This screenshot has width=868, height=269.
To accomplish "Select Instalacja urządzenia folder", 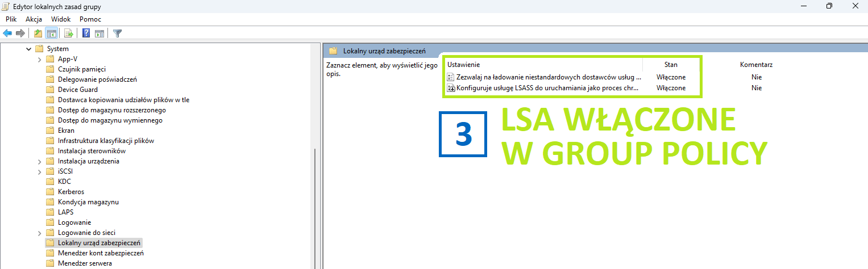I will [89, 161].
